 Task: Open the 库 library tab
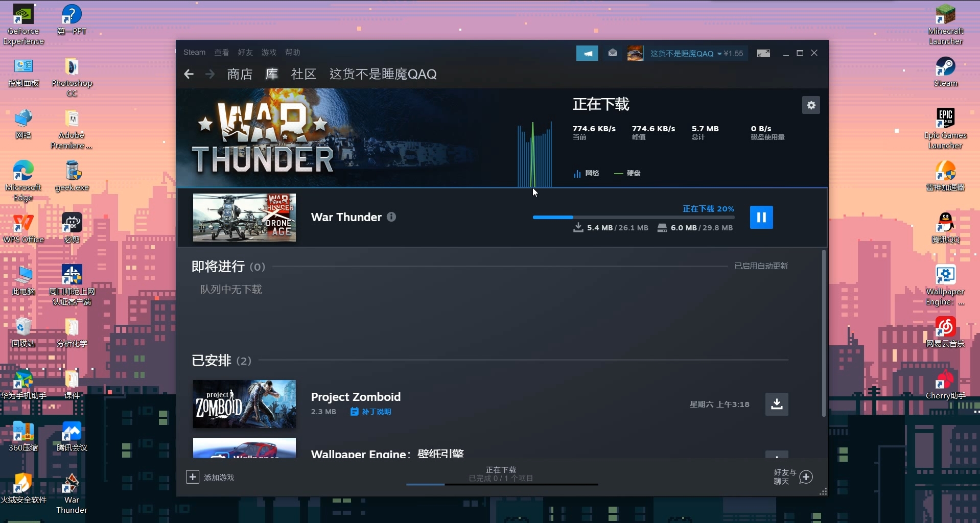point(271,74)
